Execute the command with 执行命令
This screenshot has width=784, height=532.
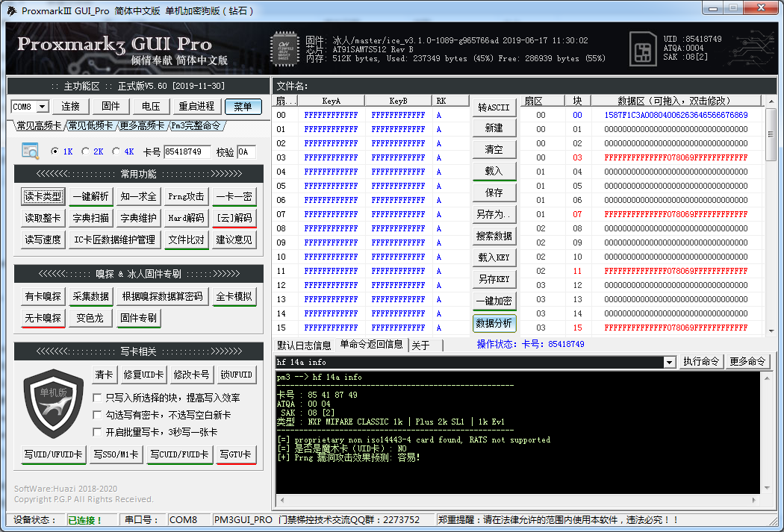[x=700, y=361]
